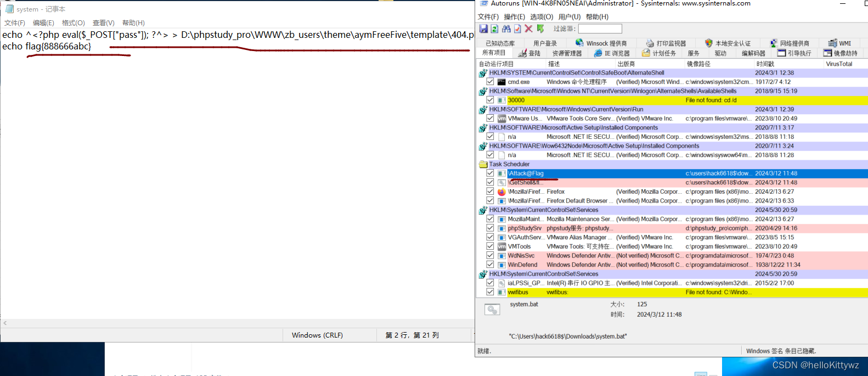Click the Notepad window title icon
Image resolution: width=868 pixels, height=376 pixels.
[x=9, y=9]
